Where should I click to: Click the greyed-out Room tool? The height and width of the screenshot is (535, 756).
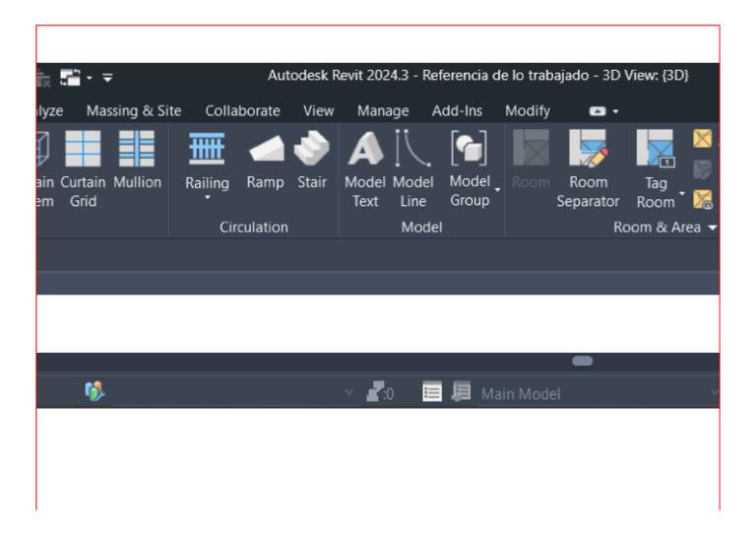click(531, 161)
